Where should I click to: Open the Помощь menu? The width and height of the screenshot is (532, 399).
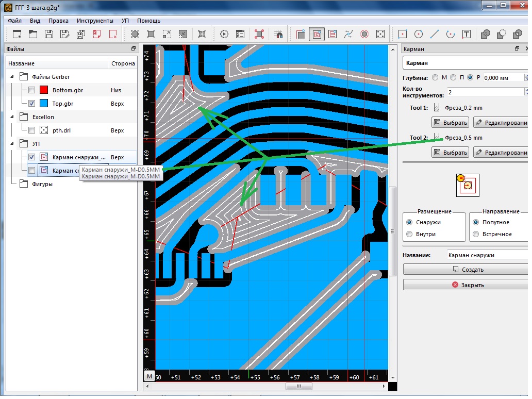(x=149, y=21)
